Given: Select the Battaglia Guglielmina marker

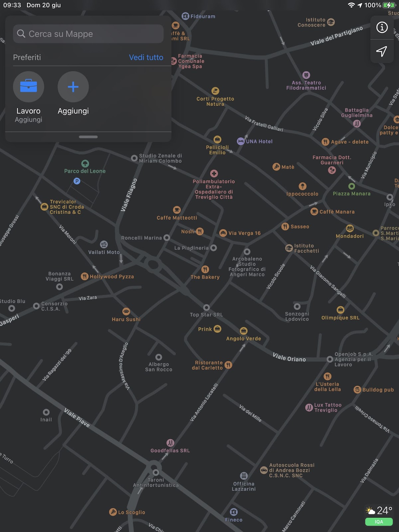Looking at the screenshot, I should [357, 124].
